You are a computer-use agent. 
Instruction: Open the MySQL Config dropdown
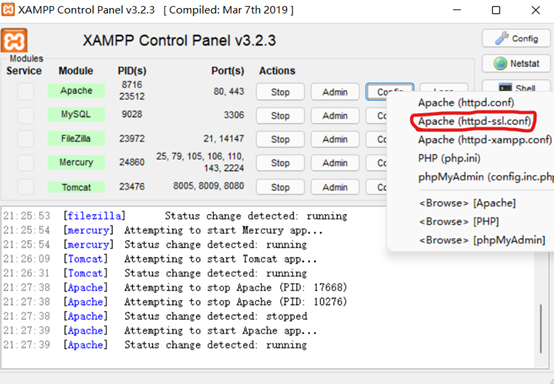tap(377, 116)
